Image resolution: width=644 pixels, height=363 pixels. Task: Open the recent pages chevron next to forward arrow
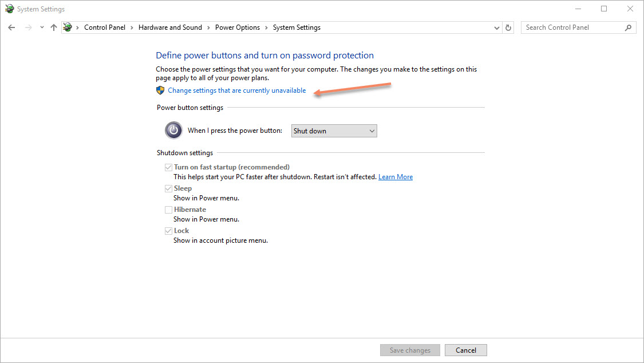41,27
